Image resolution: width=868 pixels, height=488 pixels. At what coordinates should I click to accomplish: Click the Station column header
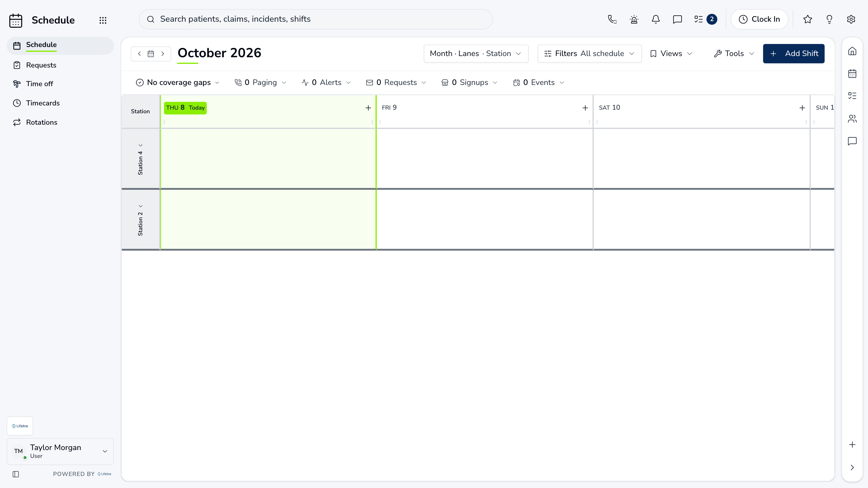pos(140,111)
